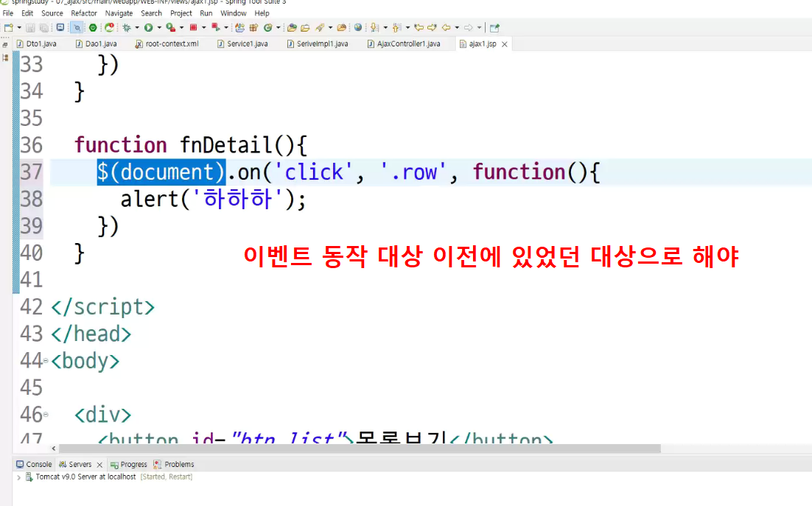Viewport: 812px width, 506px height.
Task: Close the Servers view tab
Action: tap(99, 465)
